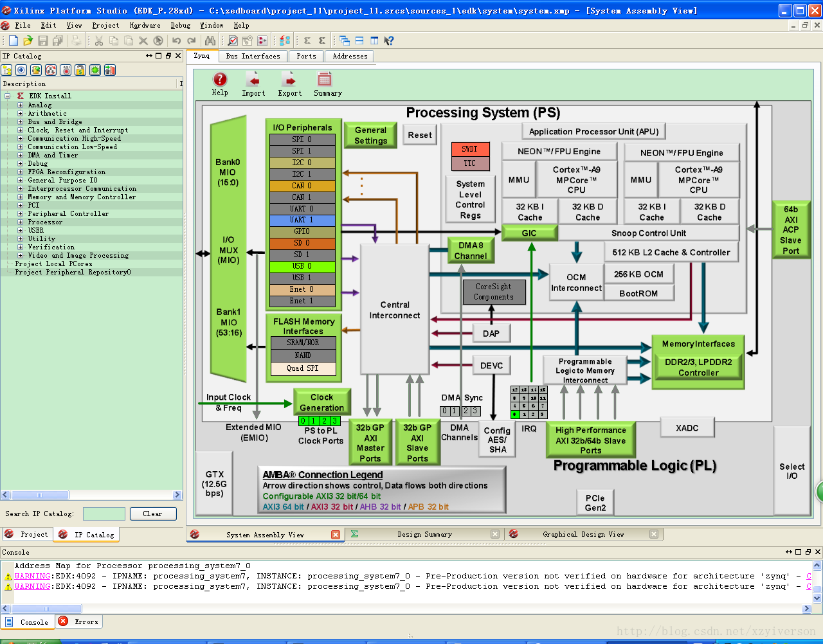Click the orange SD 0 peripheral block
Screen dimensions: 823x644
[302, 243]
